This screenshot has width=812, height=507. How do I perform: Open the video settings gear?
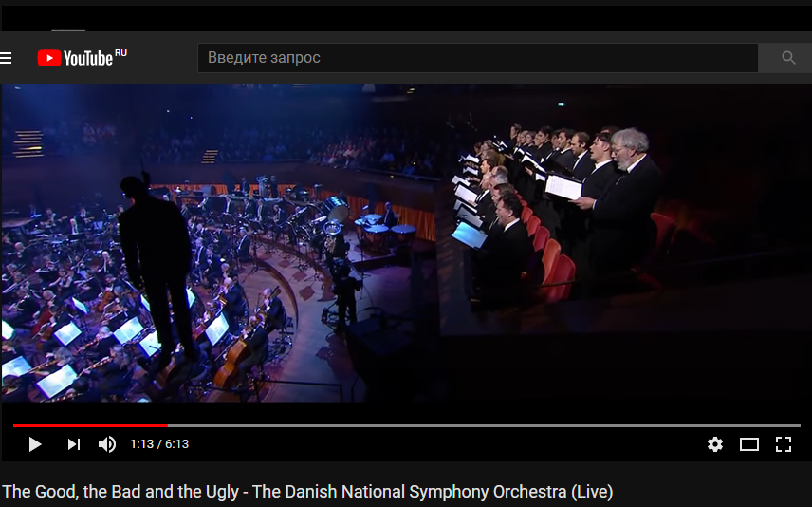click(x=715, y=444)
